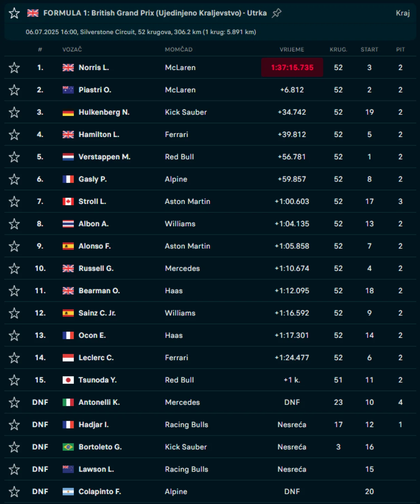Open the Russell G. driver entry
Image resolution: width=420 pixels, height=504 pixels.
(x=96, y=268)
